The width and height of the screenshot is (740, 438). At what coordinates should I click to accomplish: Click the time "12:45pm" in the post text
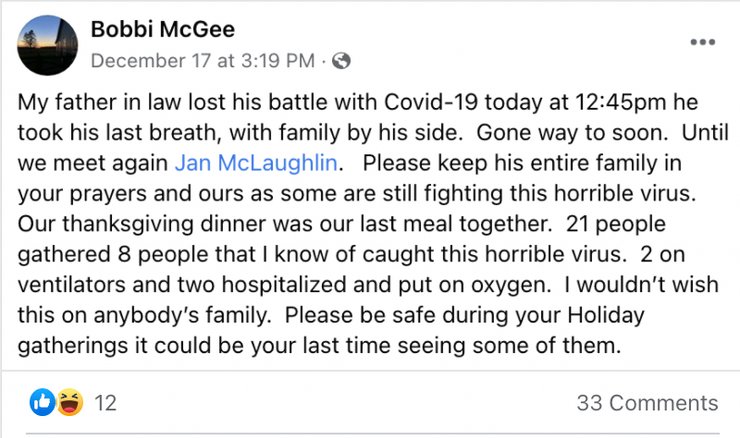click(621, 102)
